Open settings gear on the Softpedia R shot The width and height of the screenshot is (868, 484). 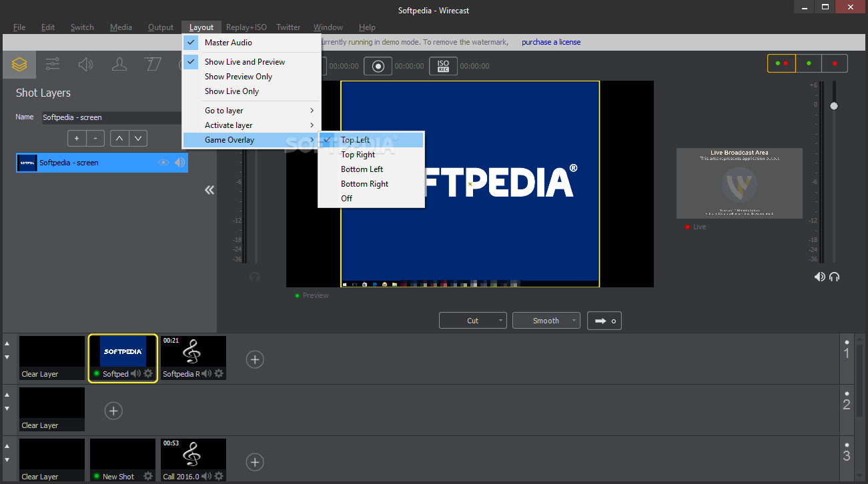[218, 373]
